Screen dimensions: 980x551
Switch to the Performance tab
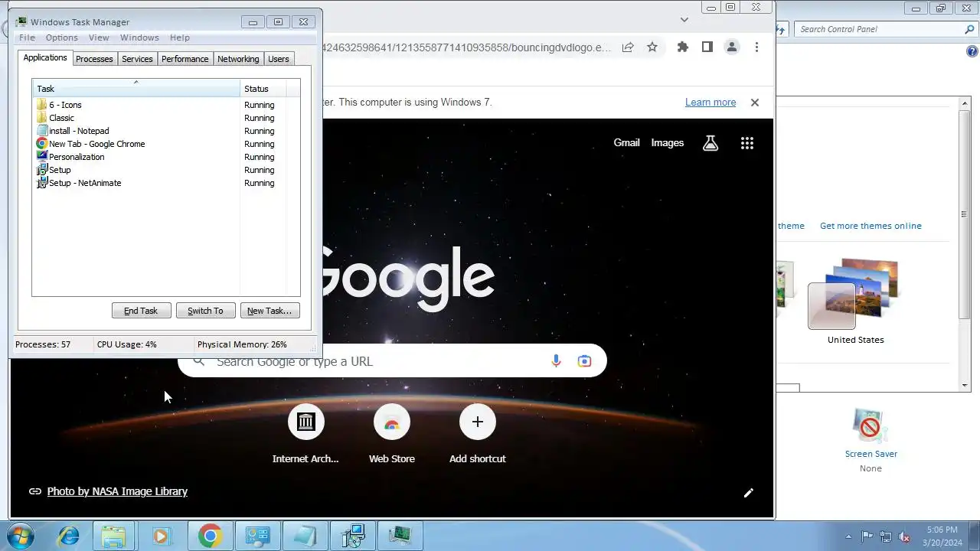click(185, 59)
